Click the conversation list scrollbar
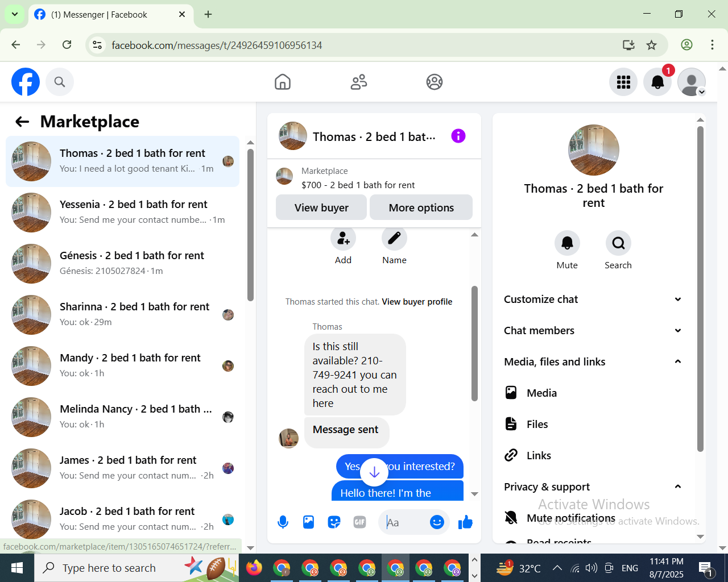Screen dimensions: 728x582 click(x=250, y=225)
